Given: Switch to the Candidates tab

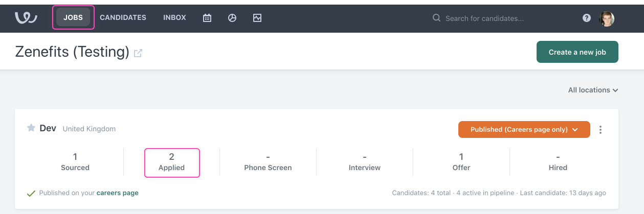Looking at the screenshot, I should (x=123, y=17).
